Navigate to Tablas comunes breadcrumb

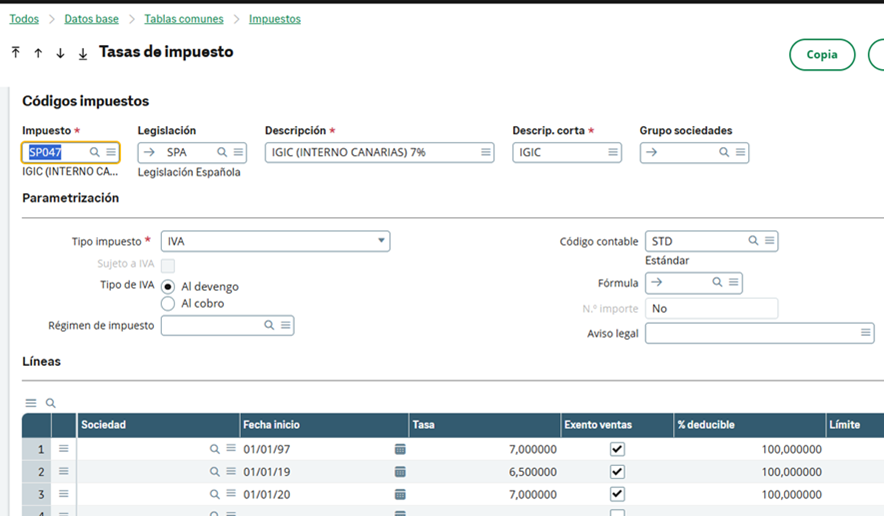pyautogui.click(x=184, y=19)
